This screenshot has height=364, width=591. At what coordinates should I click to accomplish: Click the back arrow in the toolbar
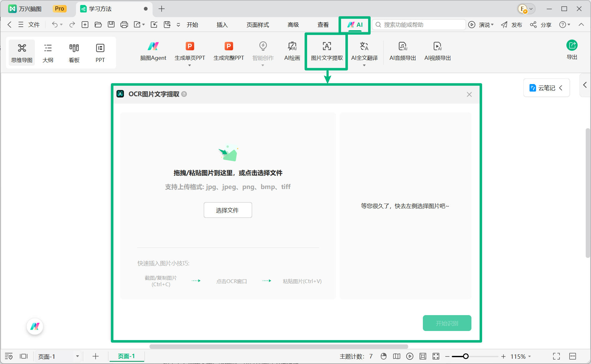click(x=9, y=25)
